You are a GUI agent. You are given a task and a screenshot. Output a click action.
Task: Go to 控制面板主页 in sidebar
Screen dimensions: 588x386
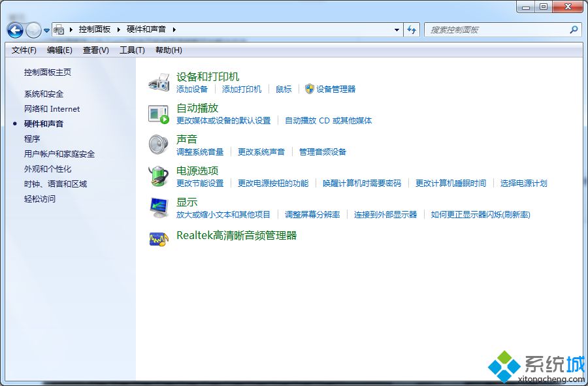pos(48,72)
